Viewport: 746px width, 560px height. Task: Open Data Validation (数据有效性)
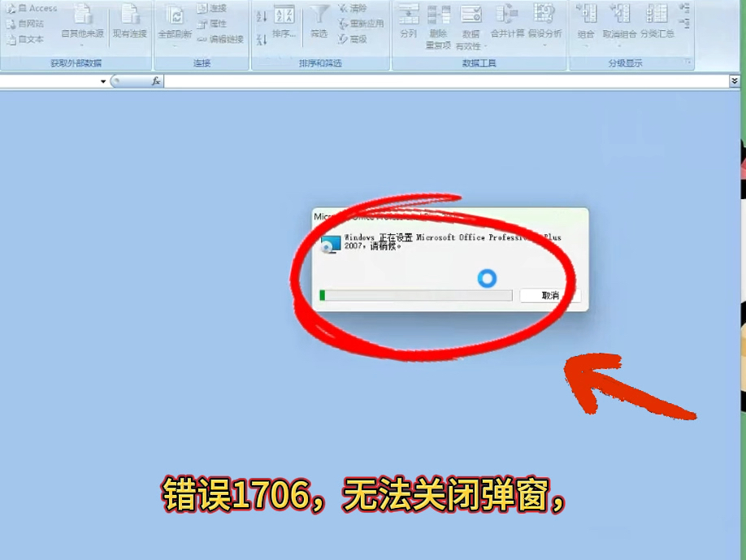tap(471, 26)
